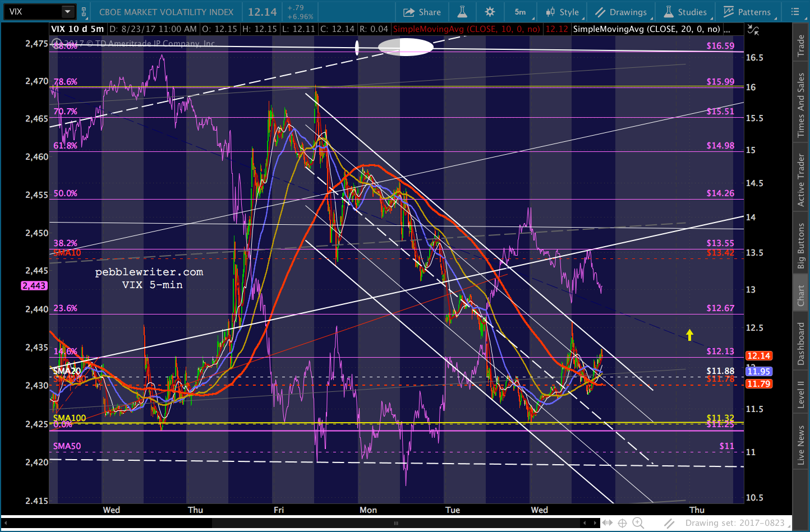Share the VIX chart
This screenshot has width=810, height=532.
[x=422, y=12]
